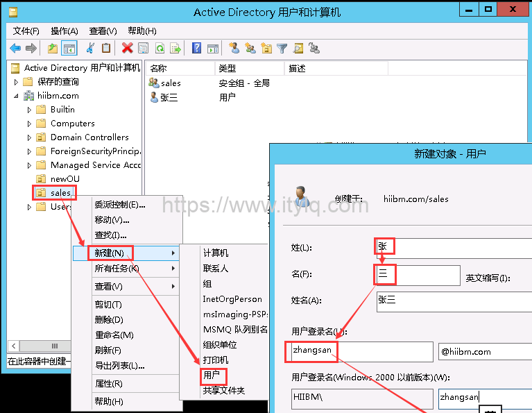Image resolution: width=532 pixels, height=413 pixels.
Task: Click the Cut scissors icon
Action: coord(90,48)
